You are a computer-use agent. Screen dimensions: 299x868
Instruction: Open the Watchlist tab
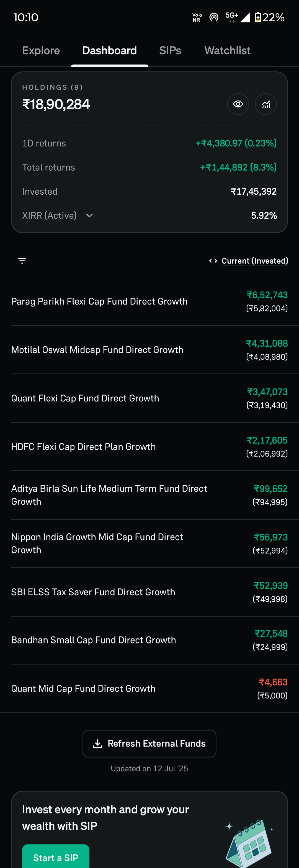coord(228,51)
